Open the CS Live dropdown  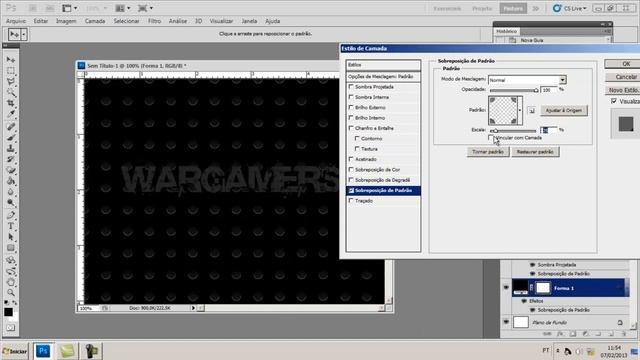coord(570,8)
